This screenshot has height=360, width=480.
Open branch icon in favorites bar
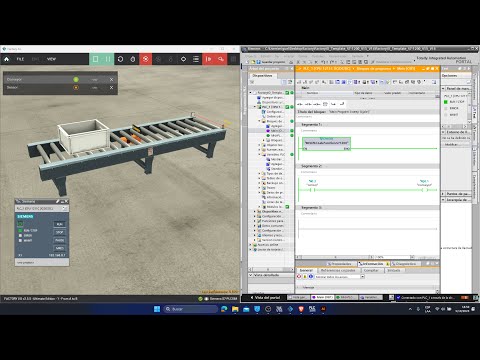pyautogui.click(x=333, y=104)
